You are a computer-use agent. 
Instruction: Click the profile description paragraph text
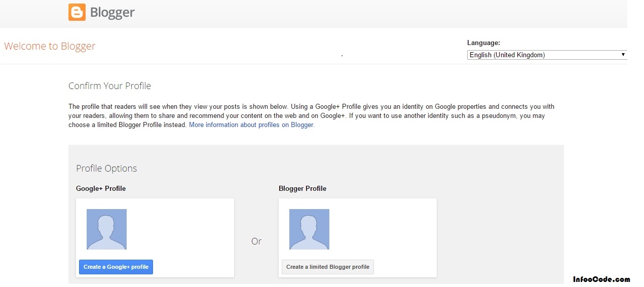(x=311, y=116)
